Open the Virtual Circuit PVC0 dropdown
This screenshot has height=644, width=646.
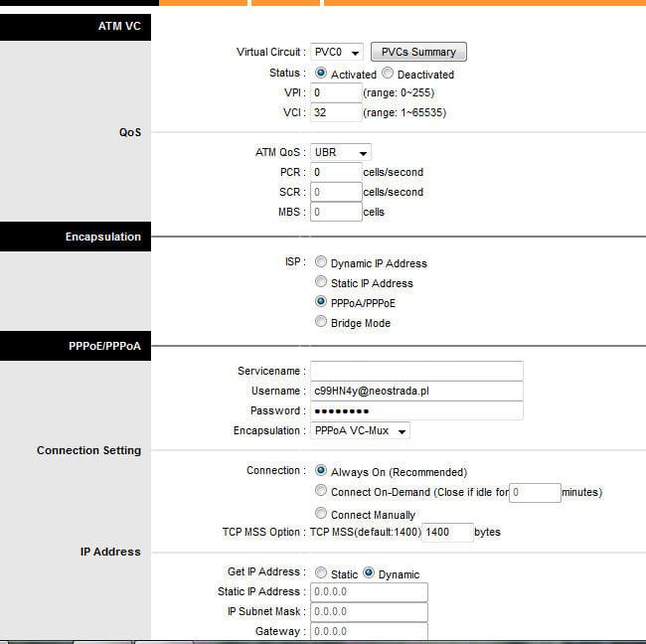coord(337,52)
